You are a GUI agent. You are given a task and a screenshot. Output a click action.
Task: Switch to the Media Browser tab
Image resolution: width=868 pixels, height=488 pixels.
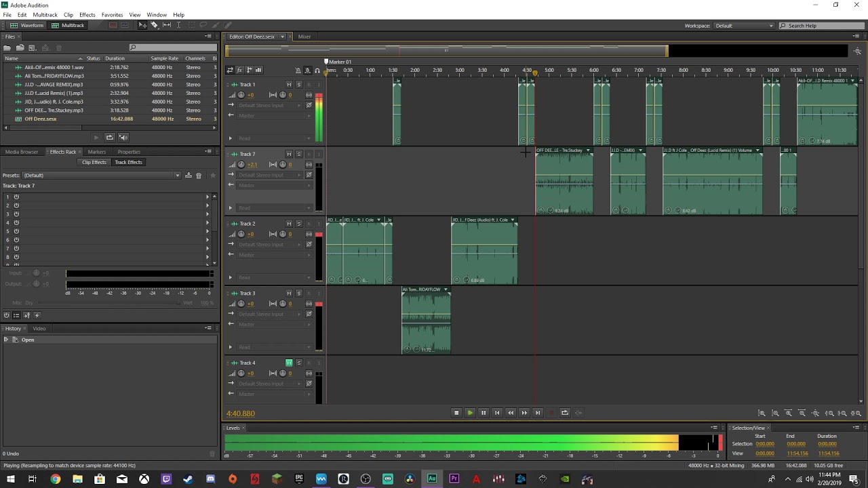22,152
